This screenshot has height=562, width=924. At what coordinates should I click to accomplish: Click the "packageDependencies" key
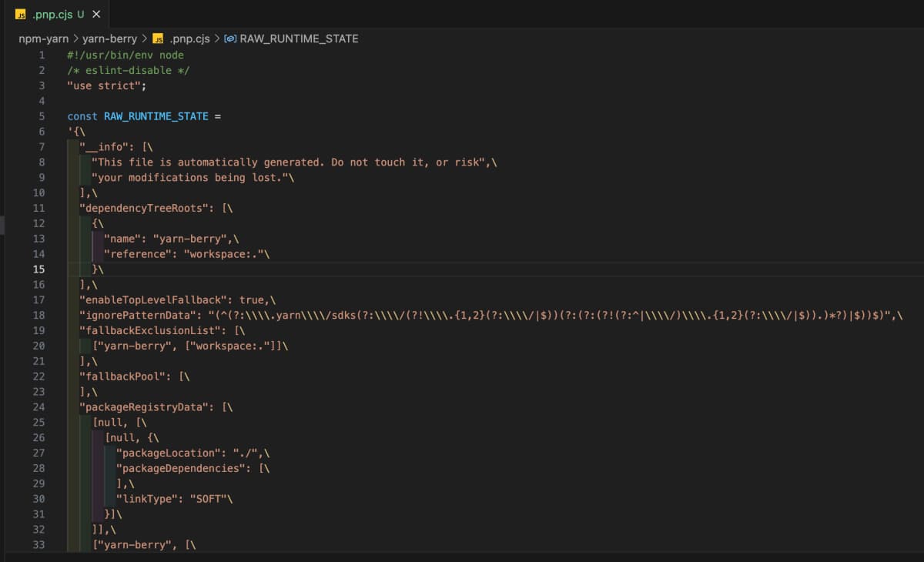[x=181, y=468]
